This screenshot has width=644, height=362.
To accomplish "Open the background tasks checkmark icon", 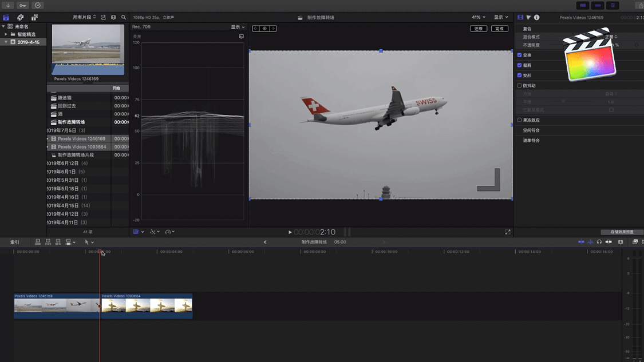I will click(38, 6).
